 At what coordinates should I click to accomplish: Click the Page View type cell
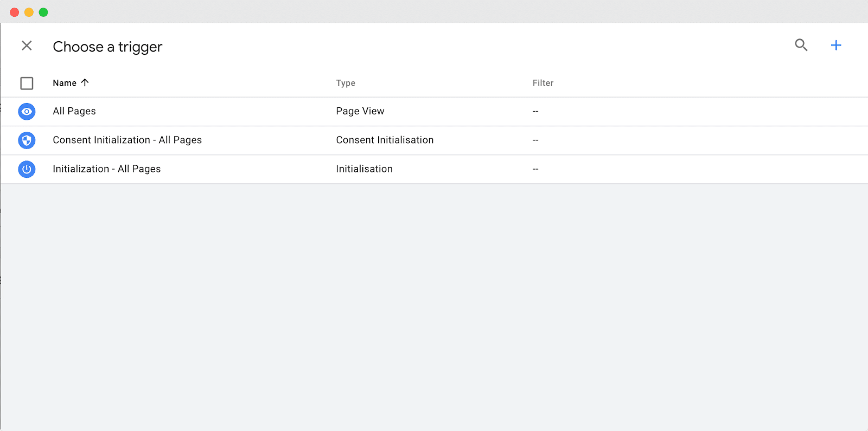[360, 111]
